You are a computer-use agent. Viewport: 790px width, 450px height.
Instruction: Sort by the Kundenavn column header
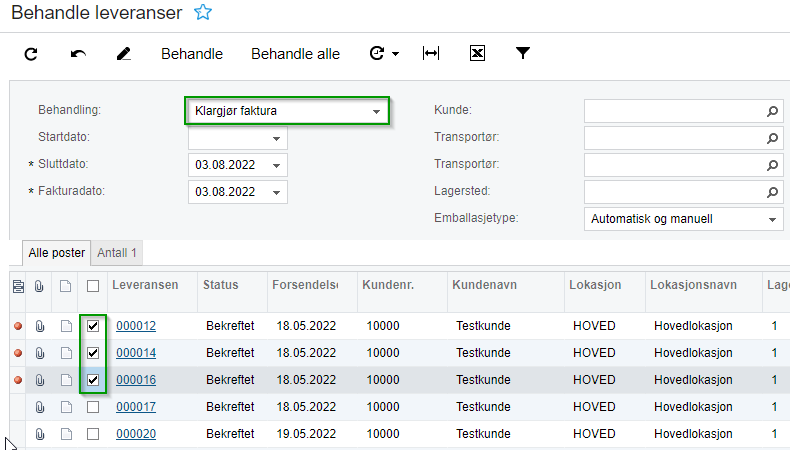coord(484,285)
